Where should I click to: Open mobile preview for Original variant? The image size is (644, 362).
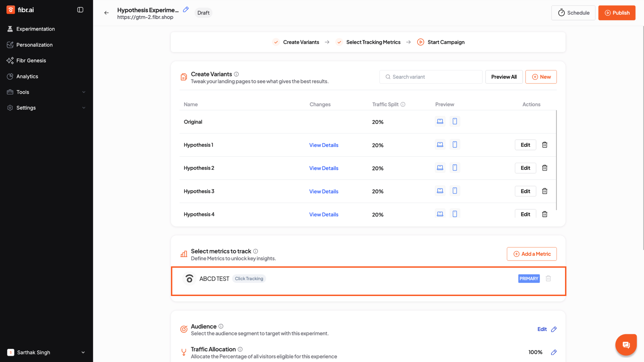(x=455, y=121)
